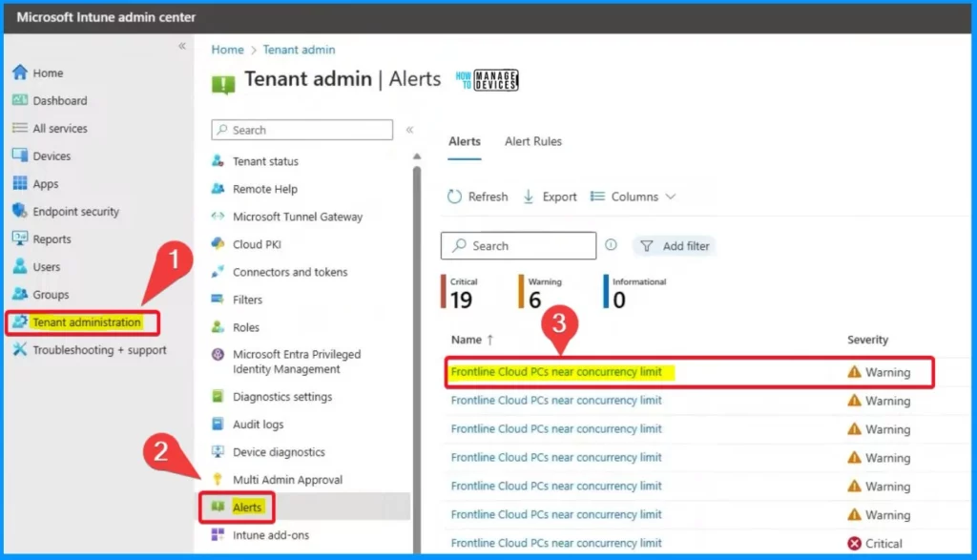Click the Connectors and tokens plug icon
The width and height of the screenshot is (977, 560).
coord(218,272)
